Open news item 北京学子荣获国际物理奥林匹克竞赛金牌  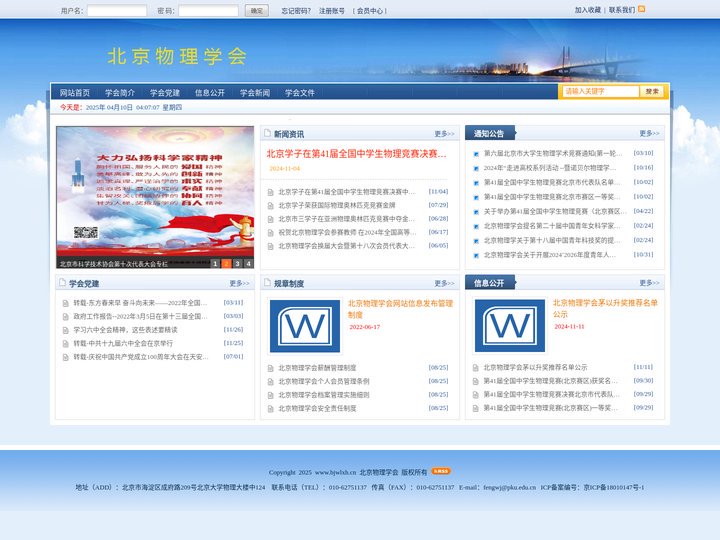click(x=337, y=205)
